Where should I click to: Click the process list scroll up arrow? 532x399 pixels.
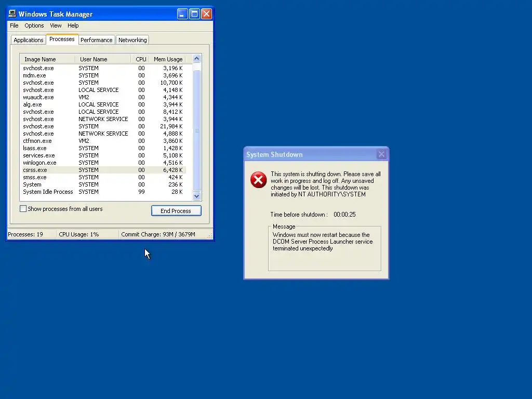(x=196, y=59)
